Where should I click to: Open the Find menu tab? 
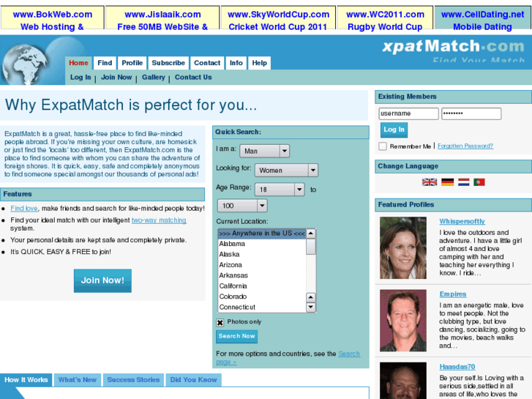pos(105,63)
